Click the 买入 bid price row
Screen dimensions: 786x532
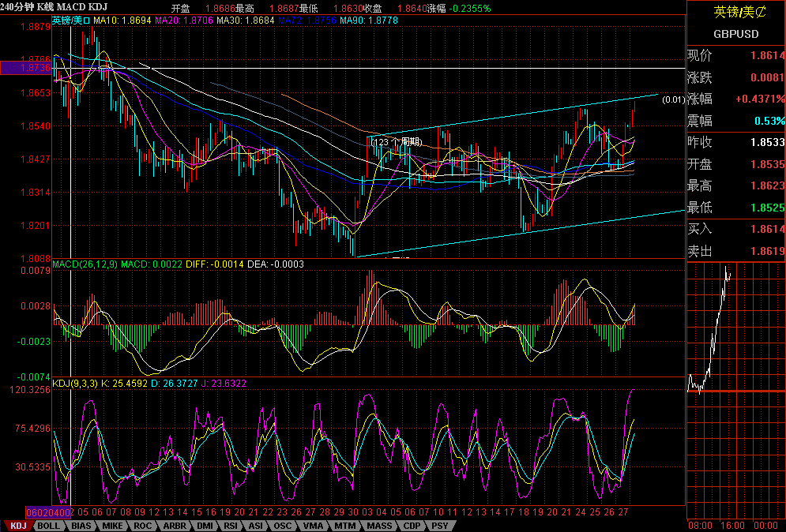pos(736,229)
